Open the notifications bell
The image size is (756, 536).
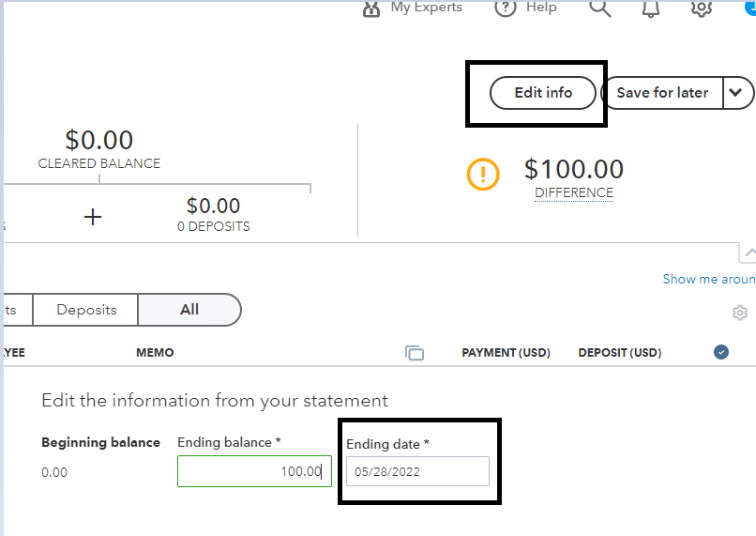tap(650, 8)
